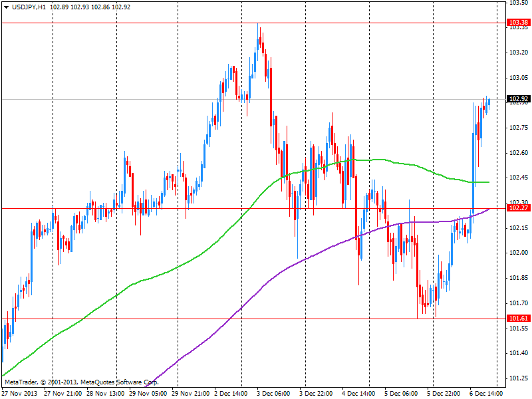
Task: Select the 103.38 red price label
Action: 519,23
